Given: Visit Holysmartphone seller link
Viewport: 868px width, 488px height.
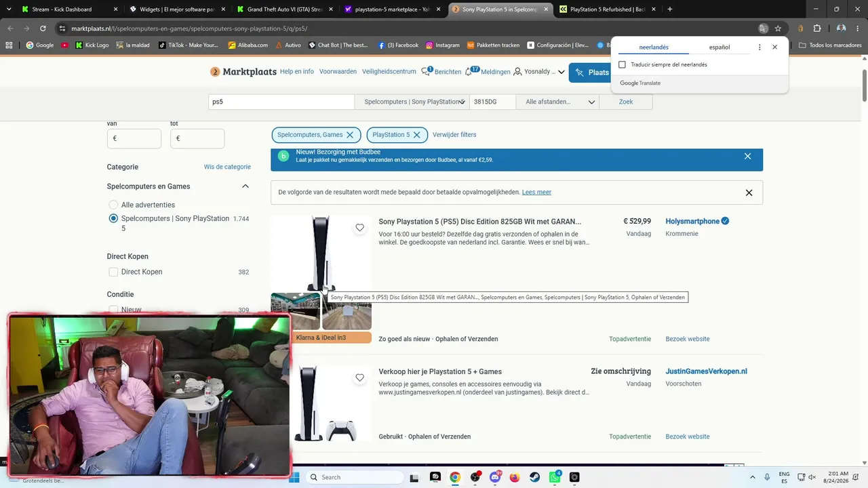Looking at the screenshot, I should coord(692,222).
